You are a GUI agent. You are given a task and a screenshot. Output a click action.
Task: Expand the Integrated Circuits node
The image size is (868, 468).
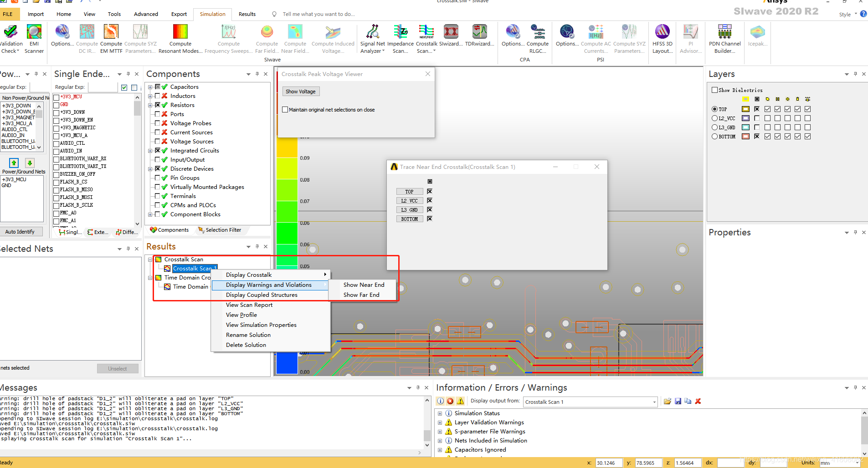click(150, 151)
